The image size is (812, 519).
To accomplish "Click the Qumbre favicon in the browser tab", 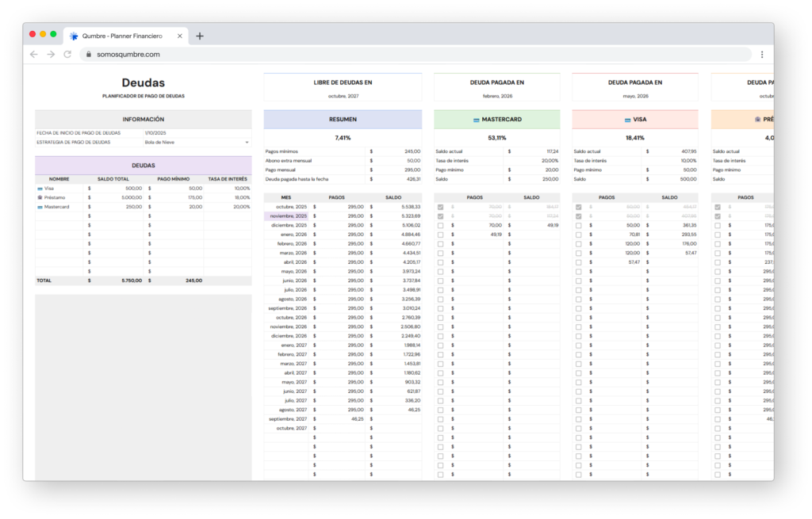I will tap(74, 36).
